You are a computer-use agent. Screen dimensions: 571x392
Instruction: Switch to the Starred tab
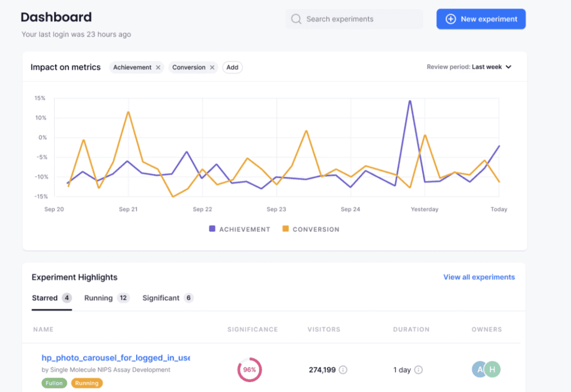[x=52, y=298]
